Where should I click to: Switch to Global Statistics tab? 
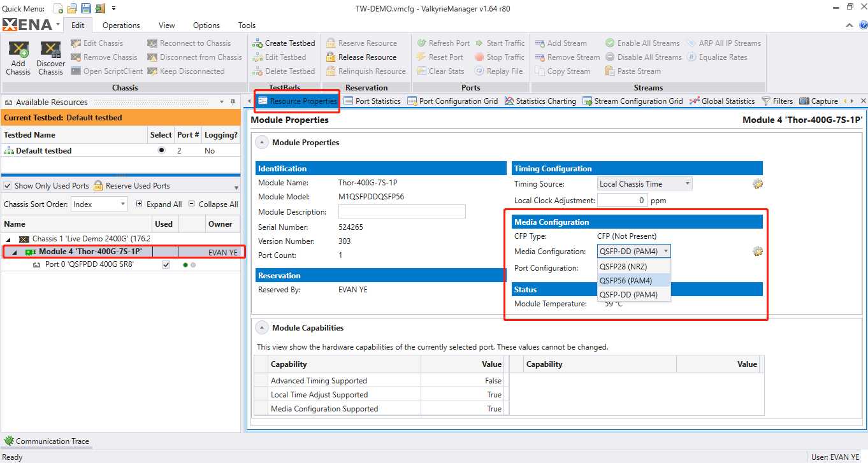722,101
